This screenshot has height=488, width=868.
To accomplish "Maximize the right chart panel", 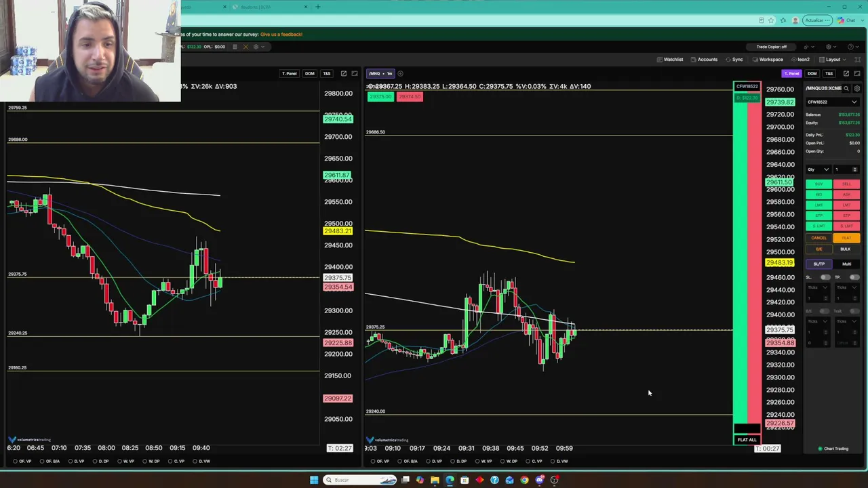I will (857, 73).
